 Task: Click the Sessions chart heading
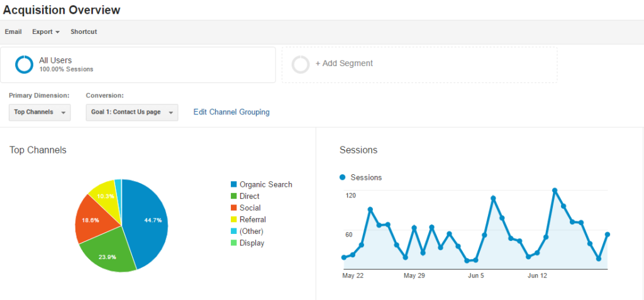point(358,150)
